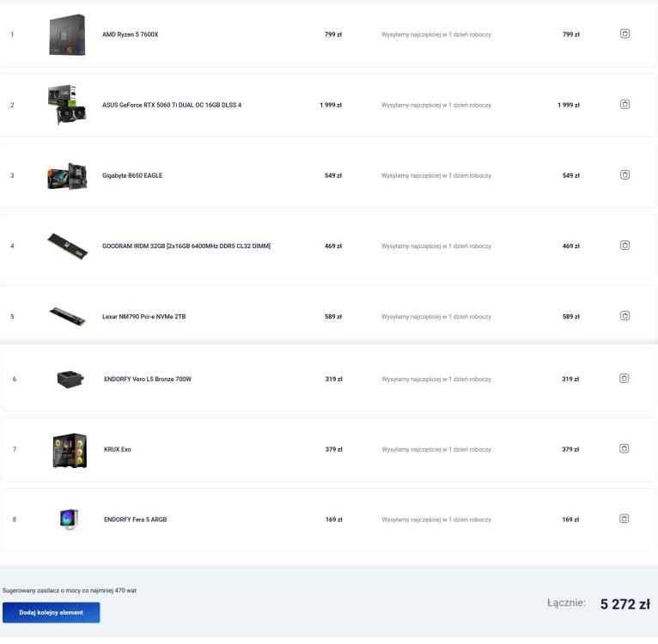Click trash icon next to KRUX Exo

(624, 448)
